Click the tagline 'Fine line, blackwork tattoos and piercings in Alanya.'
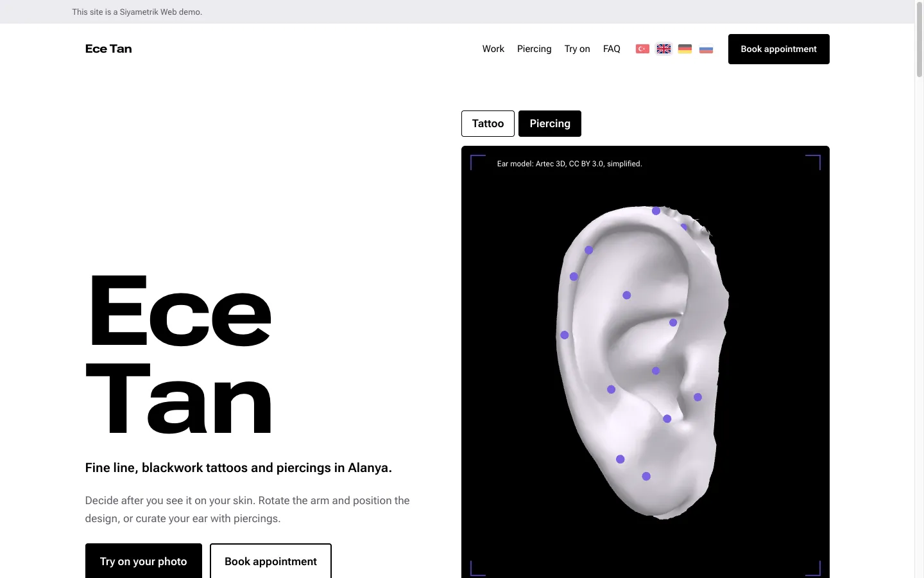Image resolution: width=924 pixels, height=578 pixels. [x=239, y=468]
